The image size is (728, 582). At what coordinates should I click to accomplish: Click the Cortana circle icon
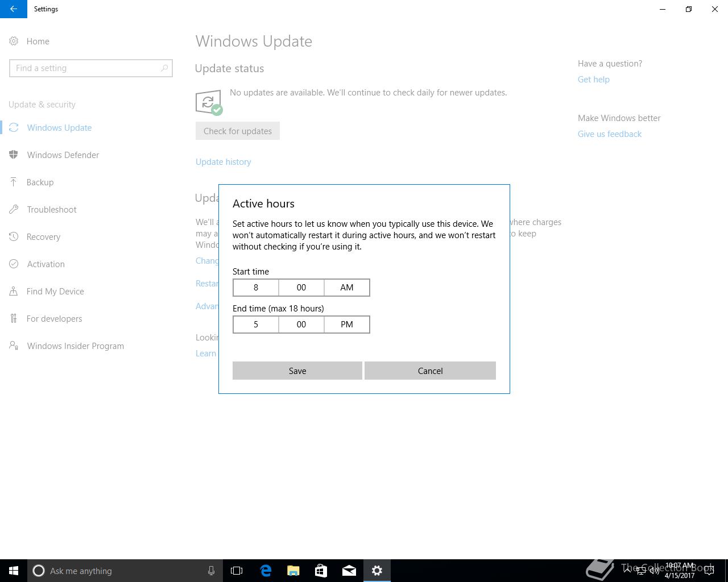click(x=39, y=571)
